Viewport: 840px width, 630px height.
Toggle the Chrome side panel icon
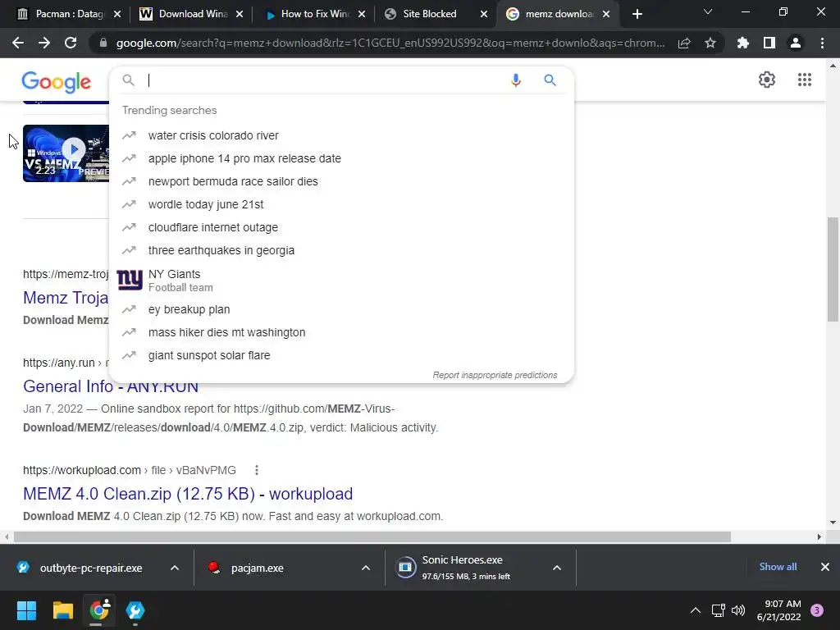pos(769,43)
